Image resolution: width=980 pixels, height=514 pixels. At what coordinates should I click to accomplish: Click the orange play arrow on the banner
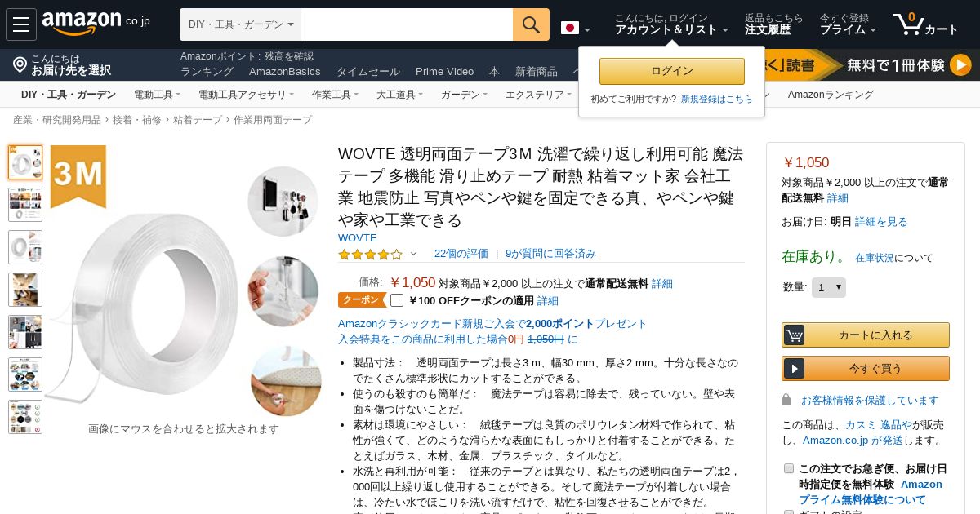click(x=960, y=64)
